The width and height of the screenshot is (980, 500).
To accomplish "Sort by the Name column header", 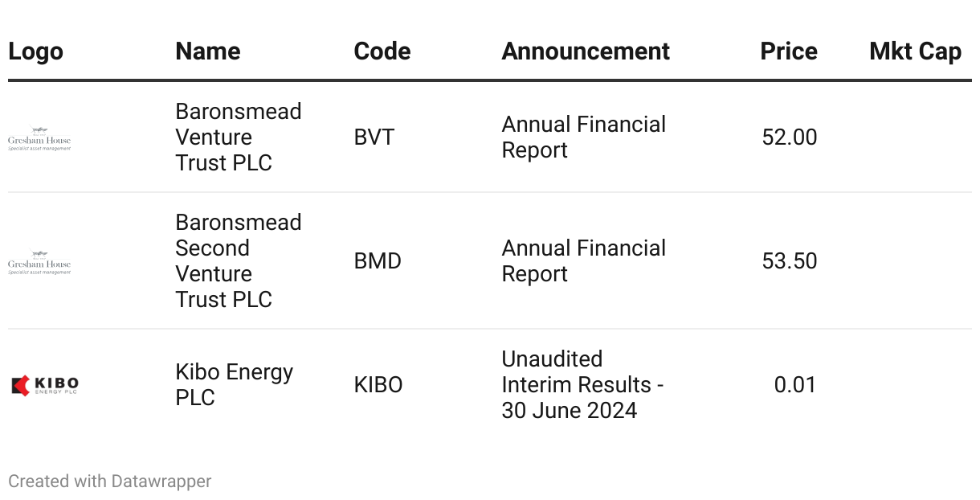I will point(207,51).
